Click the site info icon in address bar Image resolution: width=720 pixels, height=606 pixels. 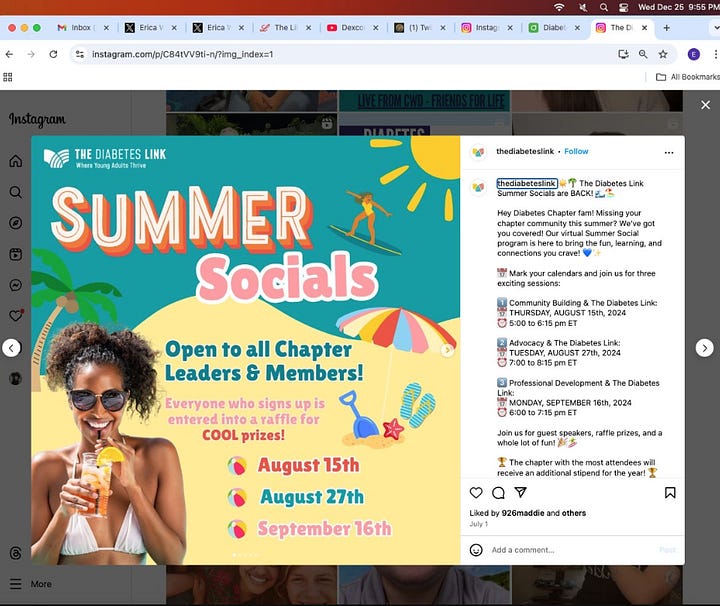[80, 54]
